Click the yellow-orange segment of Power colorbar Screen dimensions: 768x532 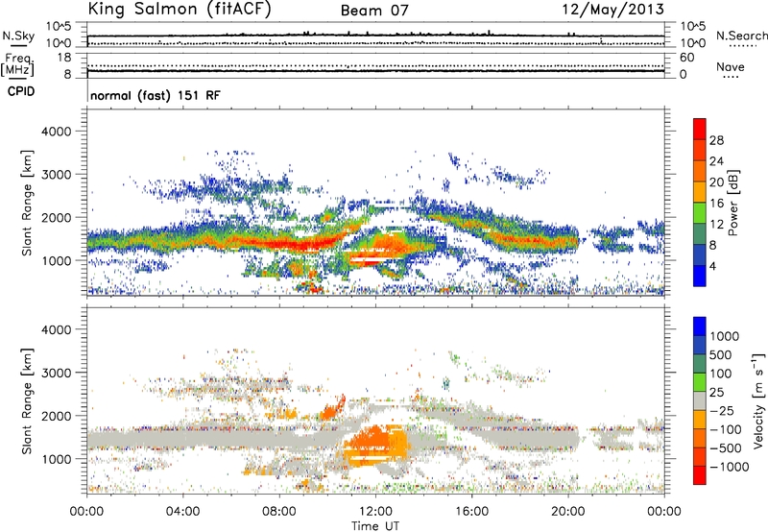[700, 191]
